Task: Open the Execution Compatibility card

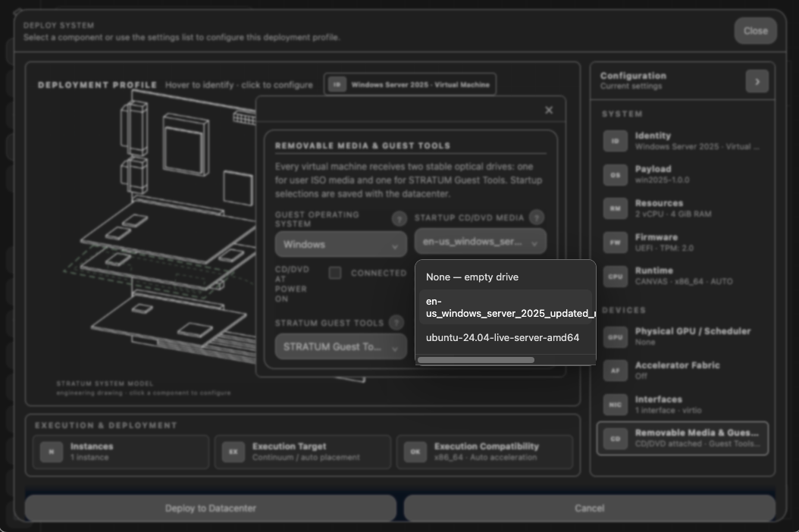Action: [x=484, y=452]
